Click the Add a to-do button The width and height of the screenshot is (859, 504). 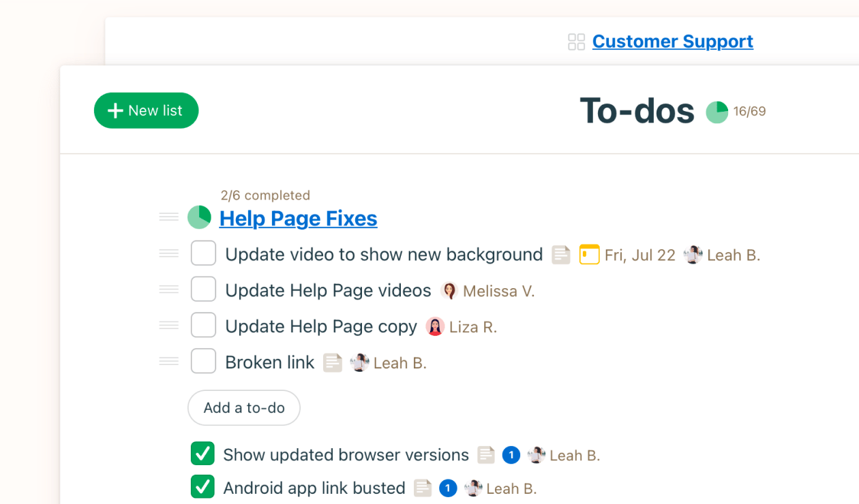[244, 408]
